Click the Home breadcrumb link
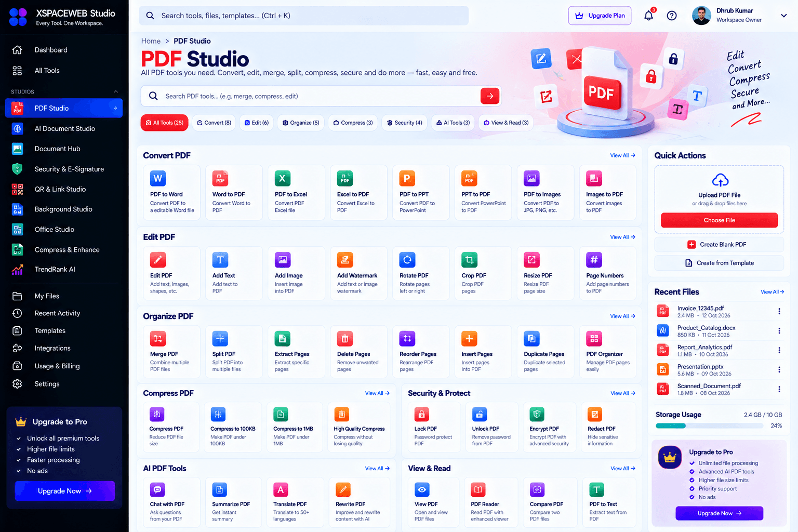798x532 pixels. pyautogui.click(x=151, y=41)
